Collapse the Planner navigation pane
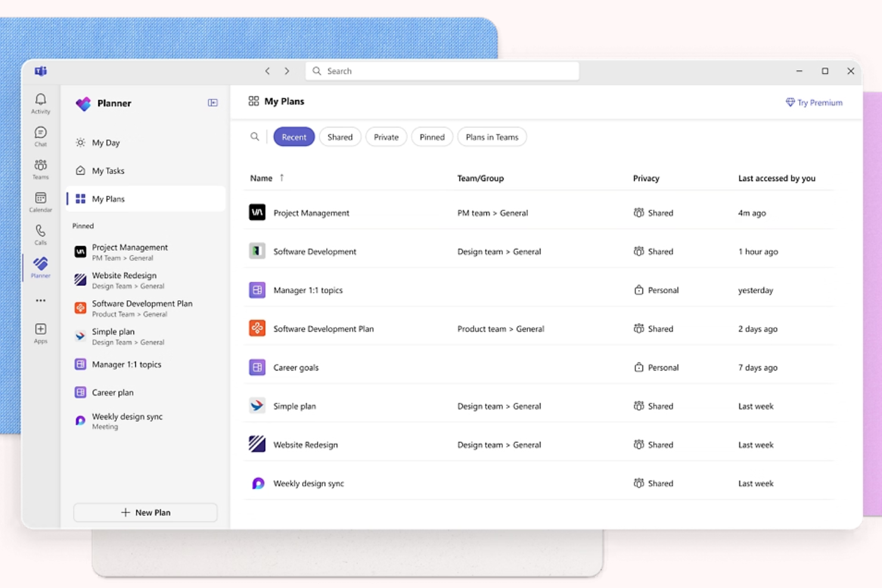The height and width of the screenshot is (588, 882). coord(213,103)
